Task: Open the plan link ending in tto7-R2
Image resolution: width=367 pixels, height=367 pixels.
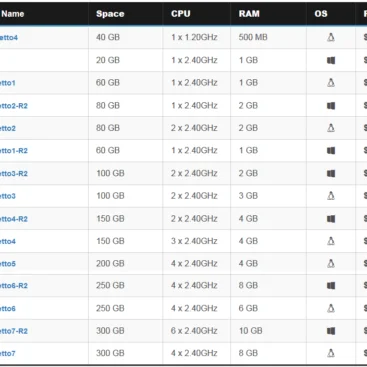Action: point(13,331)
